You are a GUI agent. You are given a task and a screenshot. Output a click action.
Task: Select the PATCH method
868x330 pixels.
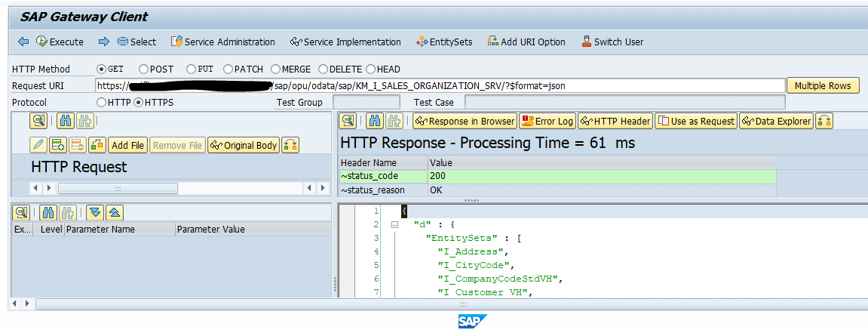click(228, 69)
